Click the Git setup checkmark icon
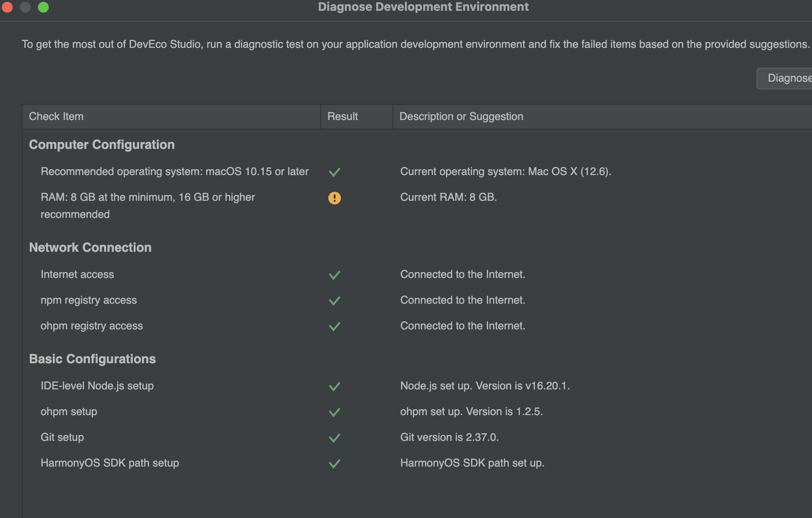This screenshot has height=518, width=812. pyautogui.click(x=334, y=438)
